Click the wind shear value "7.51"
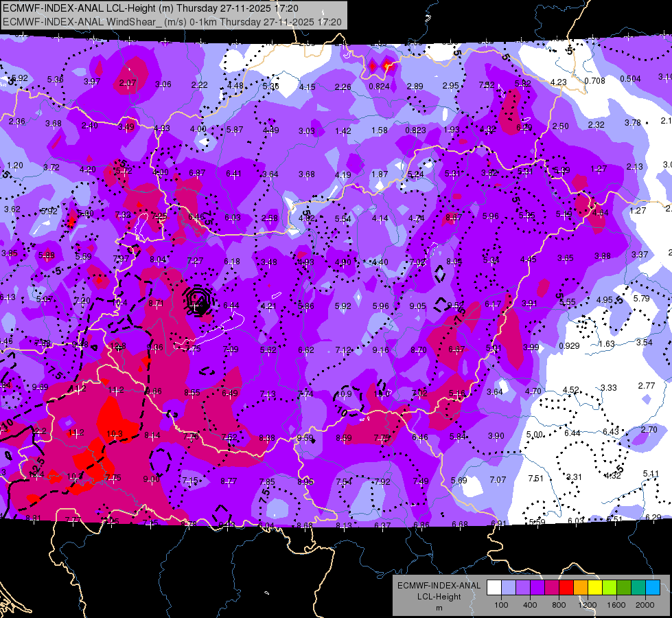Screen dimensions: 672x618 coord(535,478)
